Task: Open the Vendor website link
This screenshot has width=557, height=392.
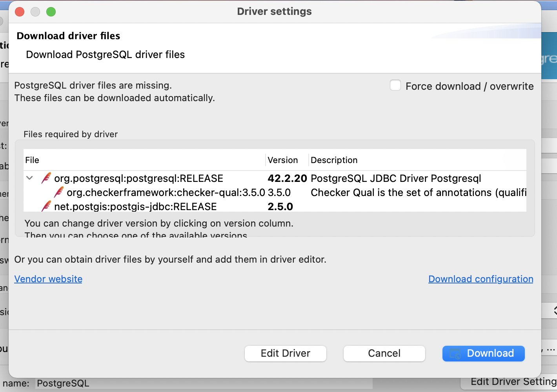Action: (48, 279)
